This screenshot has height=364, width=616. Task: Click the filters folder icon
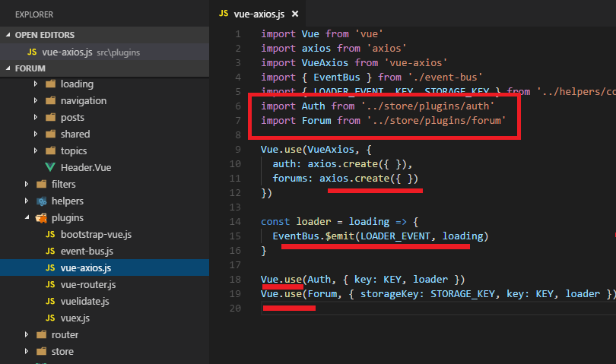41,184
